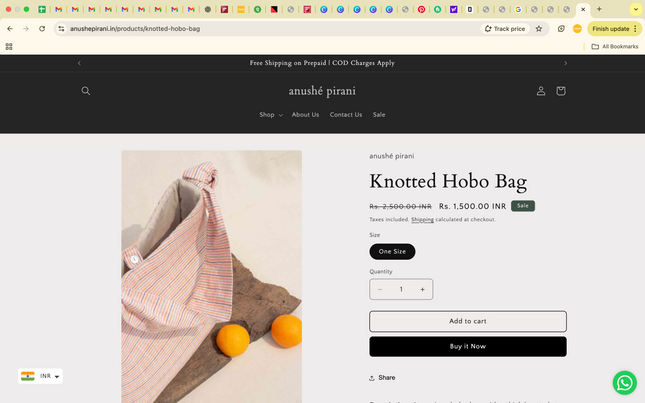Open the WhatsApp chat bubble
Viewport: 645px width, 403px height.
(x=624, y=382)
